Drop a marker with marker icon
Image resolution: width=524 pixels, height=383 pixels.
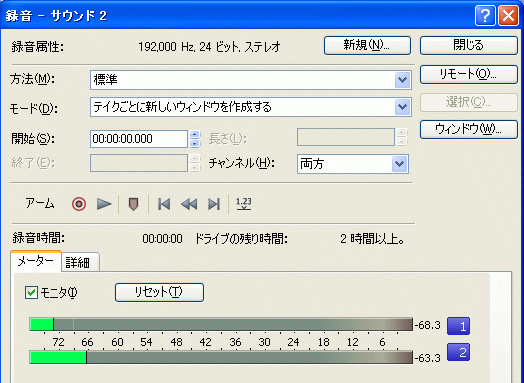tap(133, 204)
